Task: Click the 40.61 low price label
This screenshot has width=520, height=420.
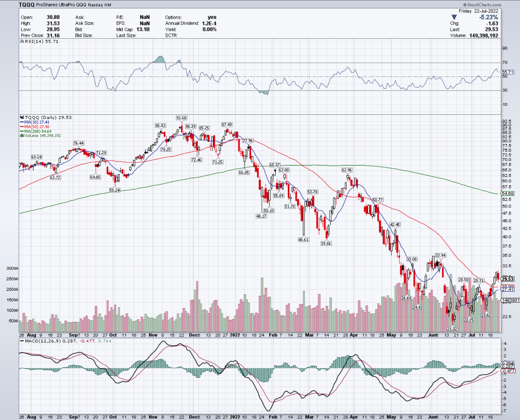Action: coord(303,240)
